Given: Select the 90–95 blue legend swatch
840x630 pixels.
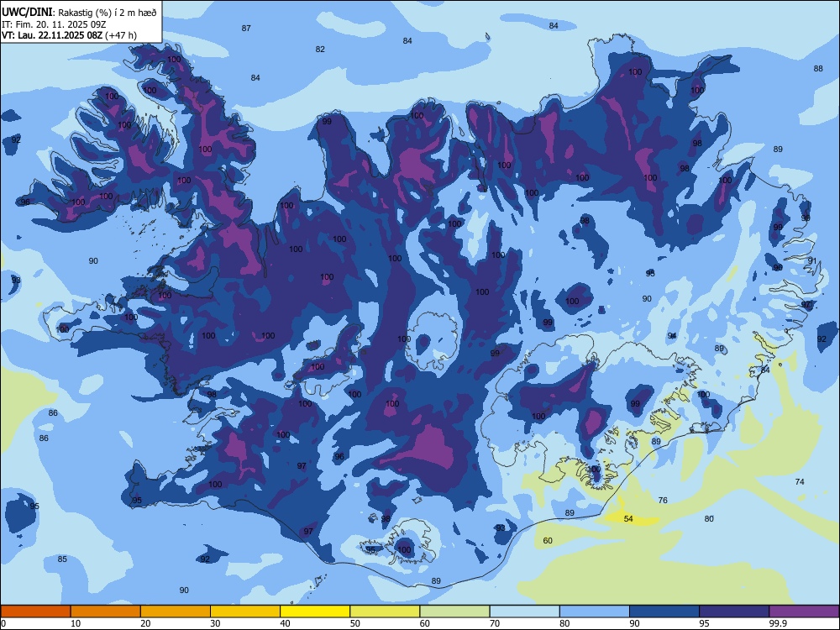Looking at the screenshot, I should click(664, 612).
